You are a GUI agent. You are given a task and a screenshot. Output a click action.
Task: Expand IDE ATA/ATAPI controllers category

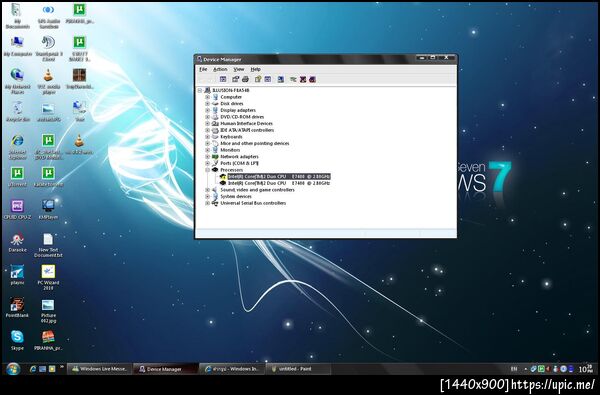(207, 130)
